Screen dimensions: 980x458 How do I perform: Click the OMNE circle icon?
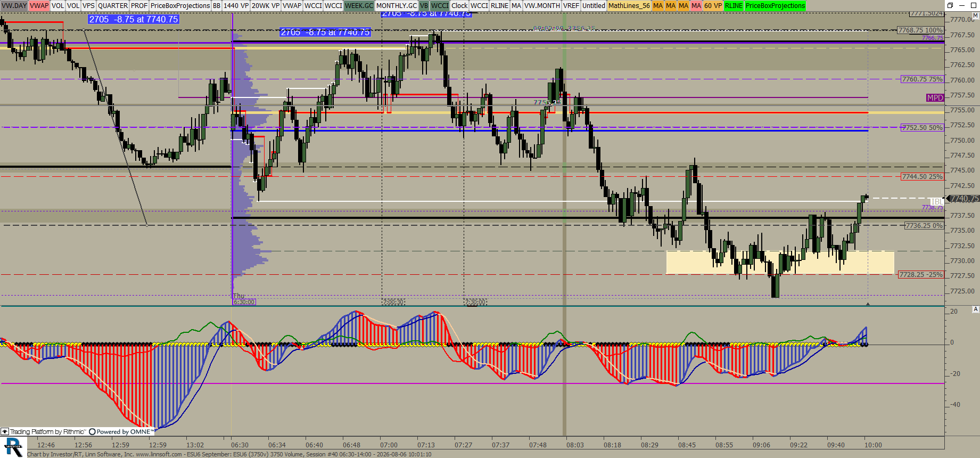92,432
